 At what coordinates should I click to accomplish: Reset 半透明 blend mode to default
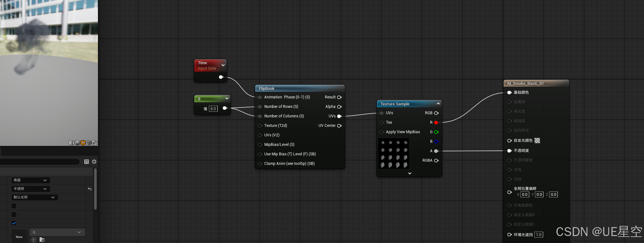pyautogui.click(x=90, y=189)
